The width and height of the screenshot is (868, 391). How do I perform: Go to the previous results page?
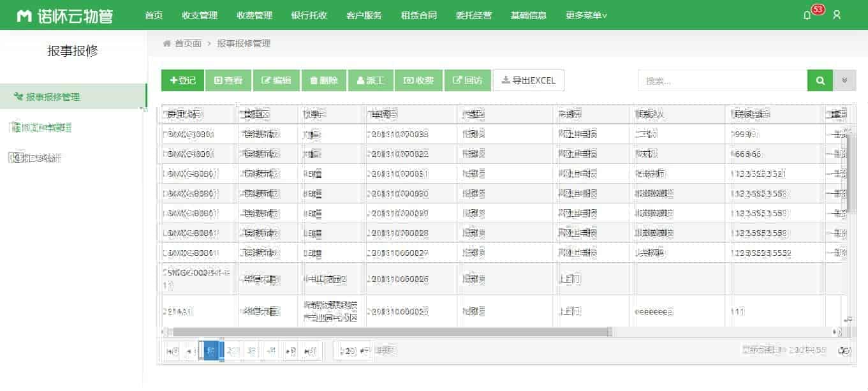click(189, 351)
